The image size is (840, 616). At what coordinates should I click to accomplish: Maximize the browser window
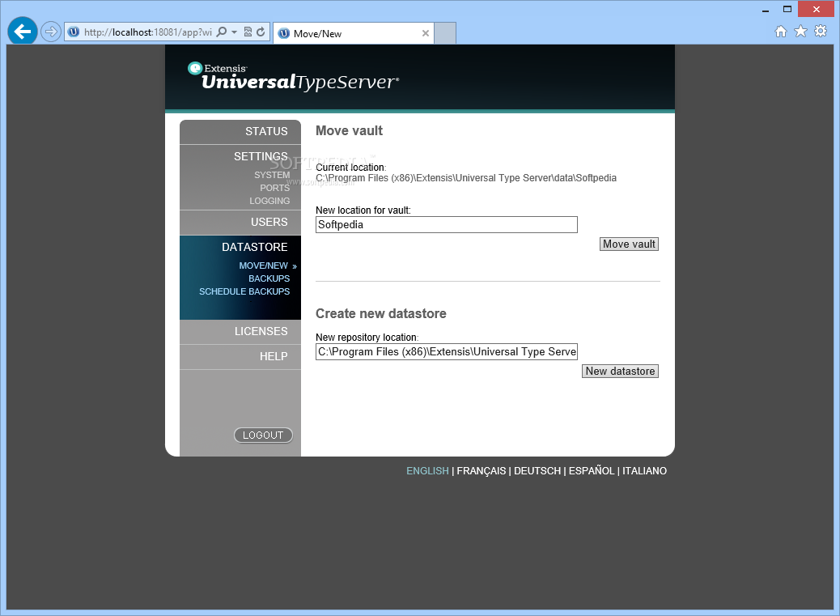(787, 9)
